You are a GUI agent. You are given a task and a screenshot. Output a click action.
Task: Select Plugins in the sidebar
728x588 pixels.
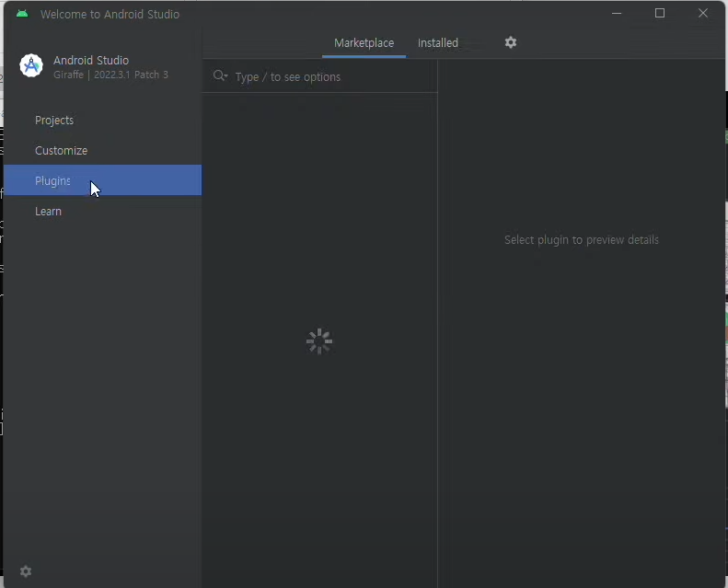(x=102, y=180)
